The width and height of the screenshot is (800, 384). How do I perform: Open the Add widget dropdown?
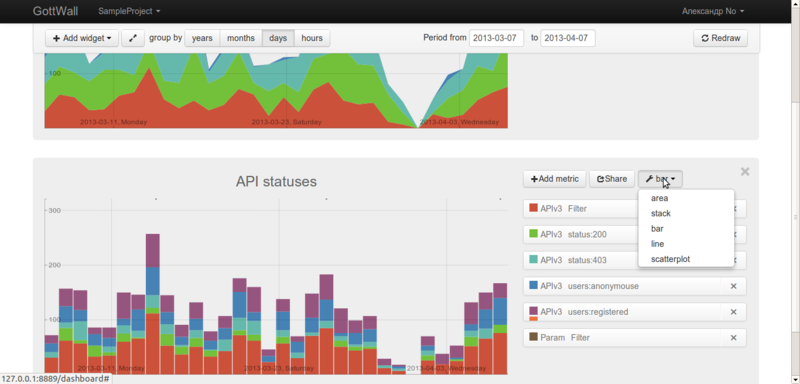pos(82,38)
